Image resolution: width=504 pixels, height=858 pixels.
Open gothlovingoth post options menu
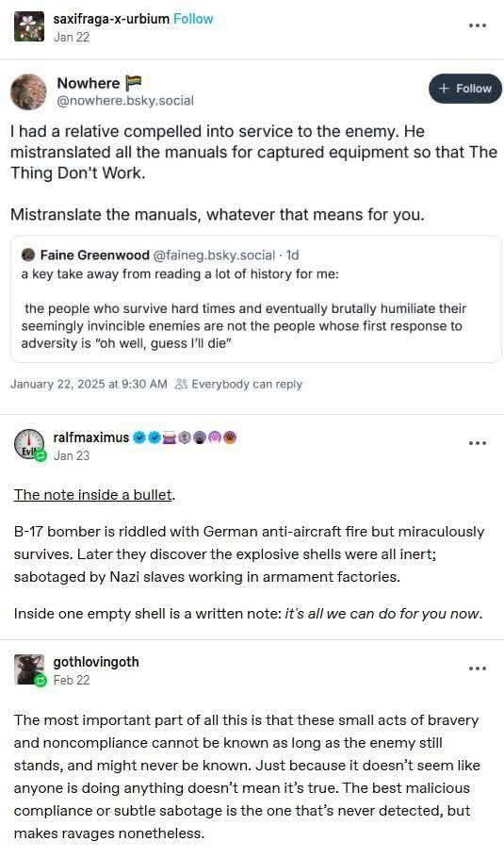[478, 668]
